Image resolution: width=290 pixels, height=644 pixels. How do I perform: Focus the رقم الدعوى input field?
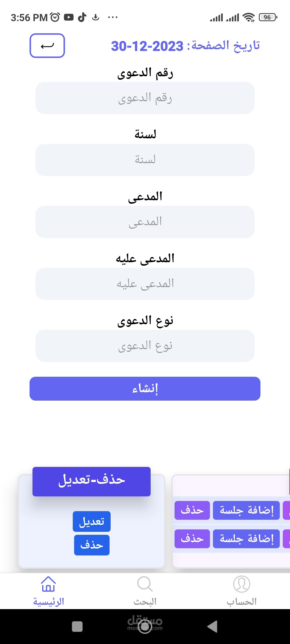click(x=145, y=98)
